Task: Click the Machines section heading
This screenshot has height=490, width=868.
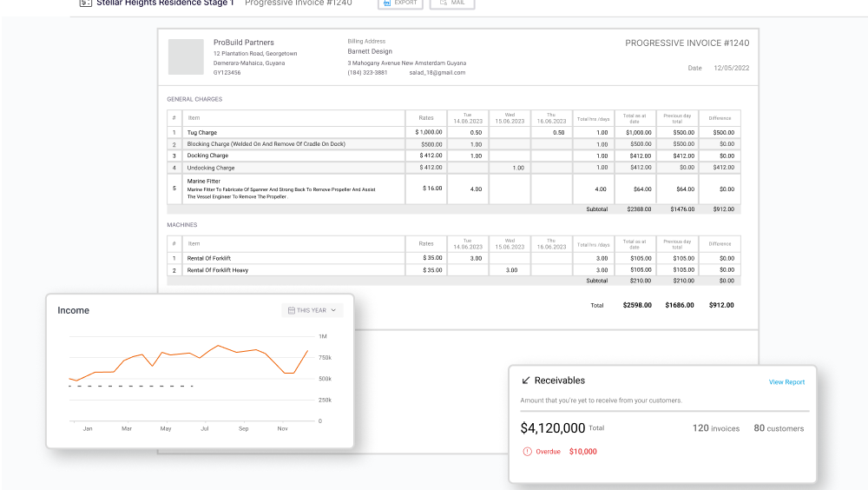Action: (x=182, y=225)
